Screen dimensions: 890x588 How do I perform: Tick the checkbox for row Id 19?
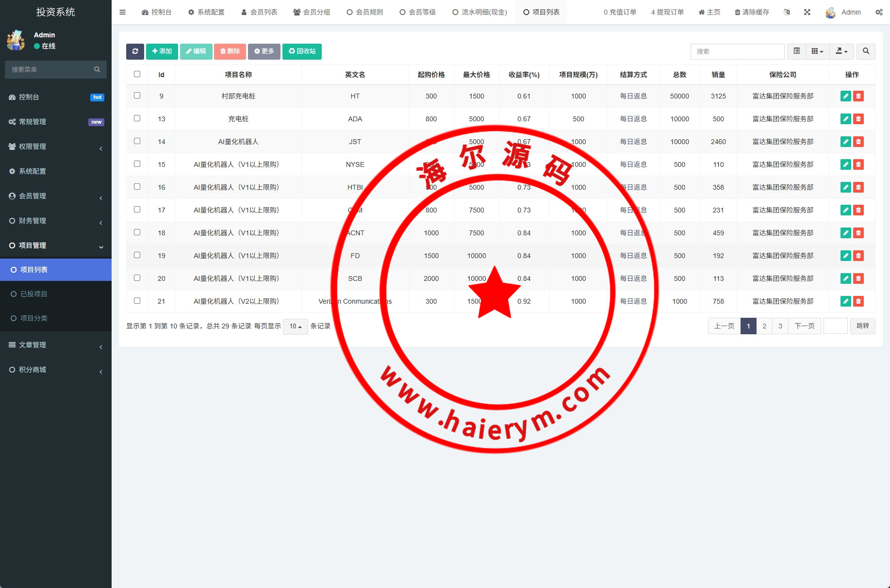click(x=137, y=255)
